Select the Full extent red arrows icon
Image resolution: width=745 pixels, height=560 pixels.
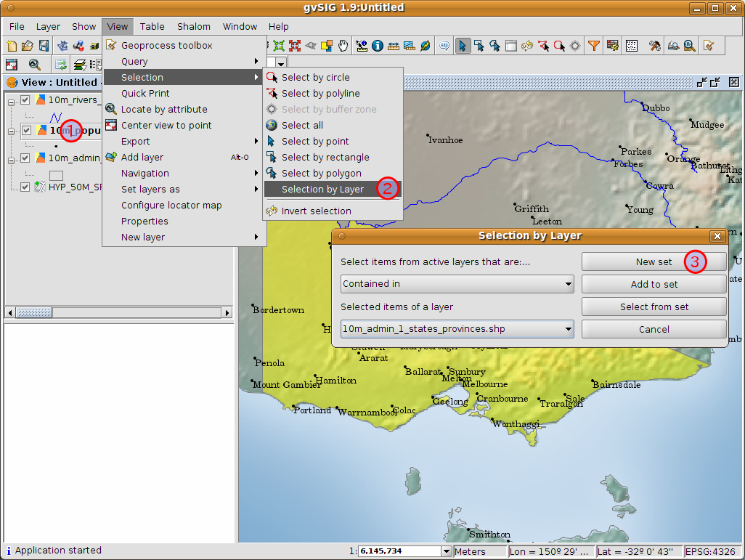click(x=295, y=46)
